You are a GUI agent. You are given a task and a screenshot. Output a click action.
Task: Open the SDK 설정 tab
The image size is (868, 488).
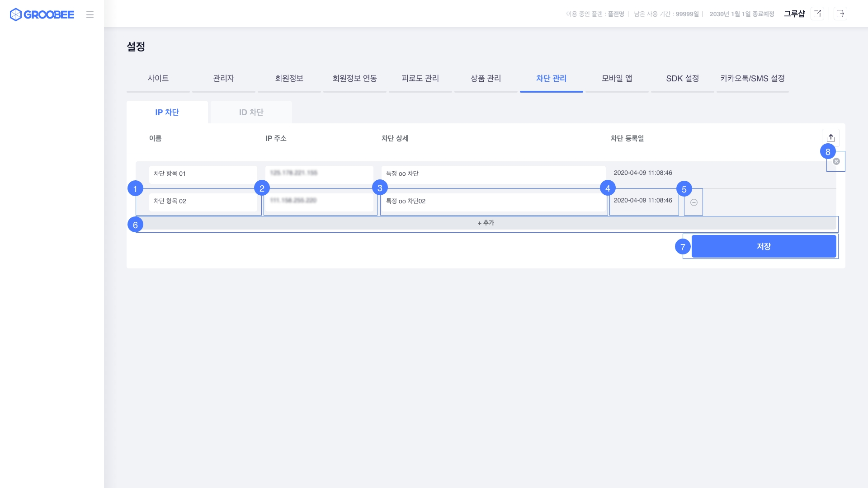[682, 78]
